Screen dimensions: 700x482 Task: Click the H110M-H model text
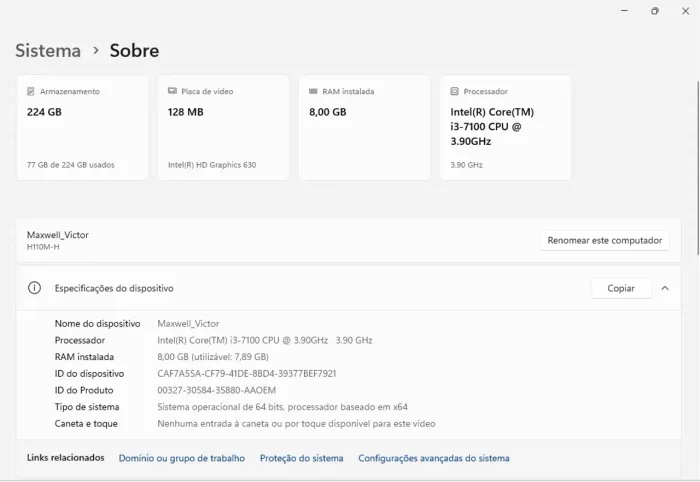pyautogui.click(x=43, y=247)
